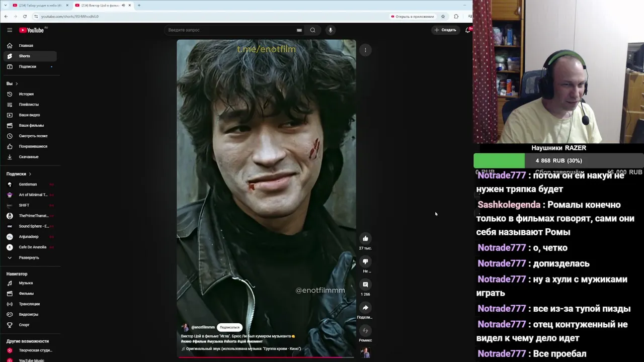Open Плейлисты in the sidebar

tap(30, 105)
